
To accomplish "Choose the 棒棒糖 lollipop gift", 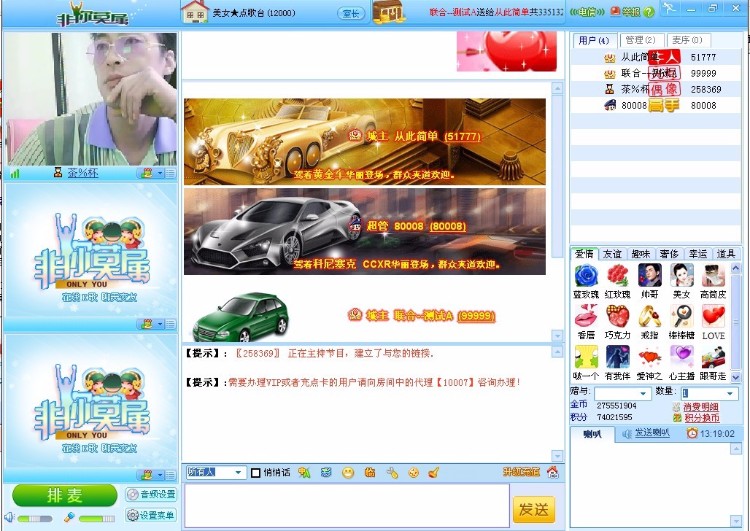I will 682,317.
